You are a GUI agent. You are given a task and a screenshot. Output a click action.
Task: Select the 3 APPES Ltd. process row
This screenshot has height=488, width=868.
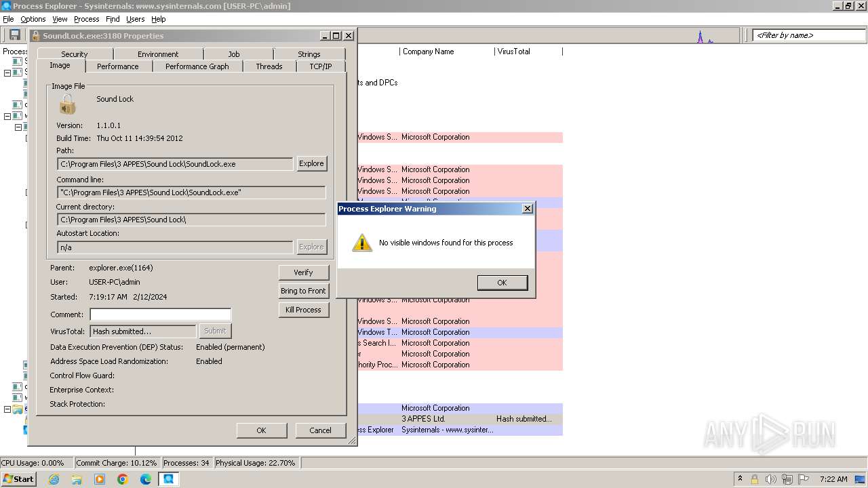pyautogui.click(x=460, y=419)
